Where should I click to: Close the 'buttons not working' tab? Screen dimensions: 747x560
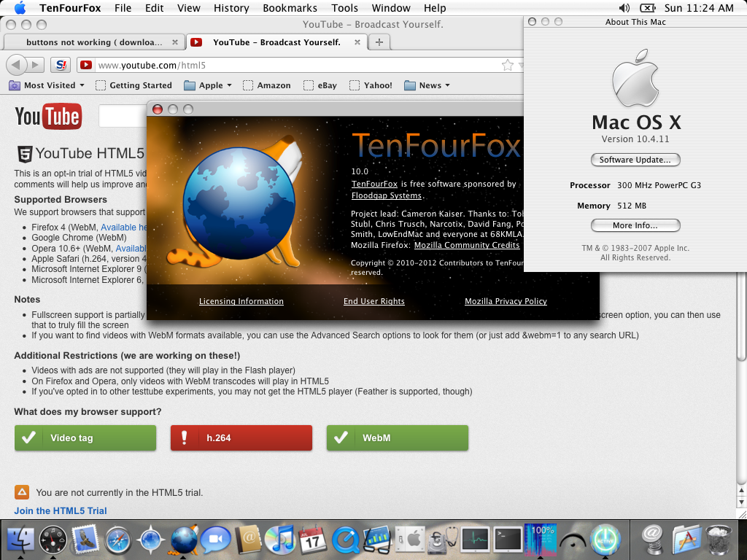(175, 42)
